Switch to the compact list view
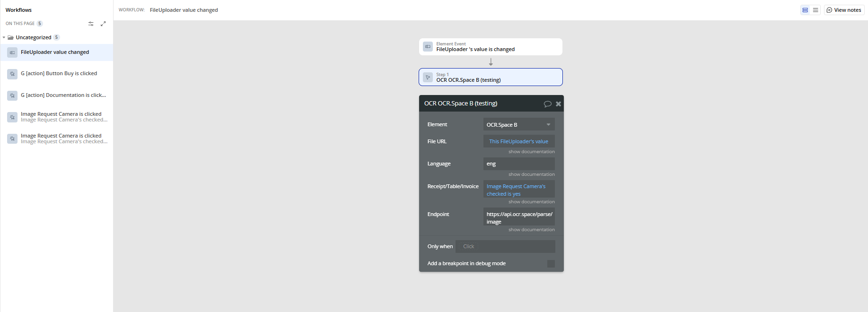Image resolution: width=868 pixels, height=312 pixels. pyautogui.click(x=815, y=10)
